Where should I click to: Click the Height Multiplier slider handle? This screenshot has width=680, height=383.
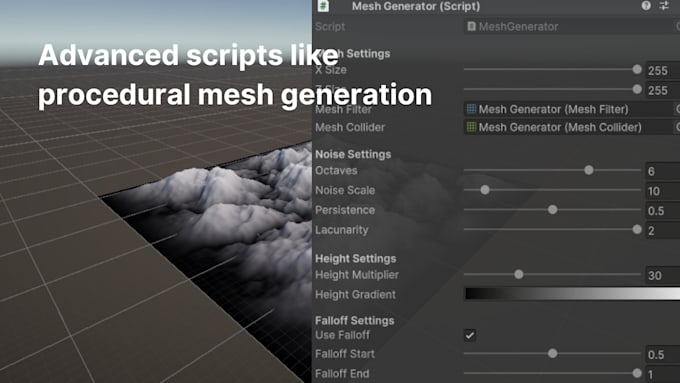click(519, 274)
